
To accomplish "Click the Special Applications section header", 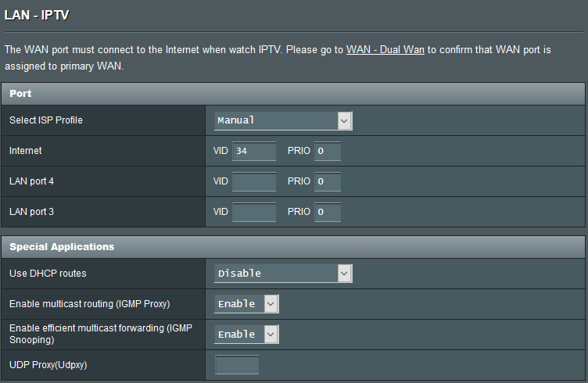I will tap(293, 247).
